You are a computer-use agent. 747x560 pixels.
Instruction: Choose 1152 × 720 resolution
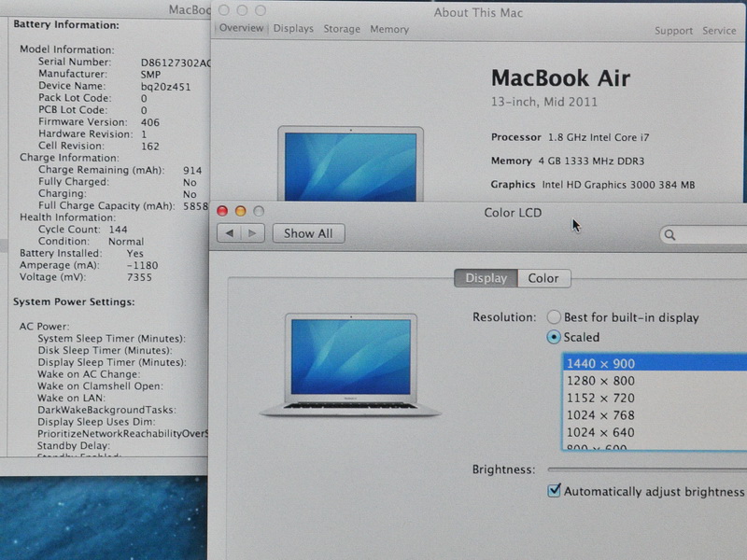(655, 398)
